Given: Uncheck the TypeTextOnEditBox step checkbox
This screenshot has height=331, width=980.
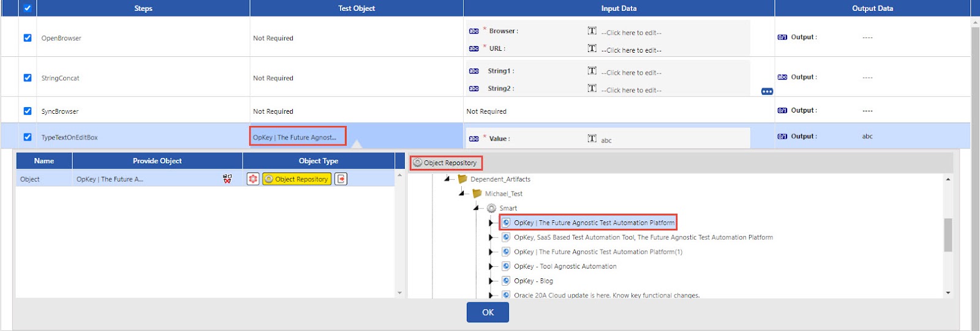Looking at the screenshot, I should tap(27, 137).
